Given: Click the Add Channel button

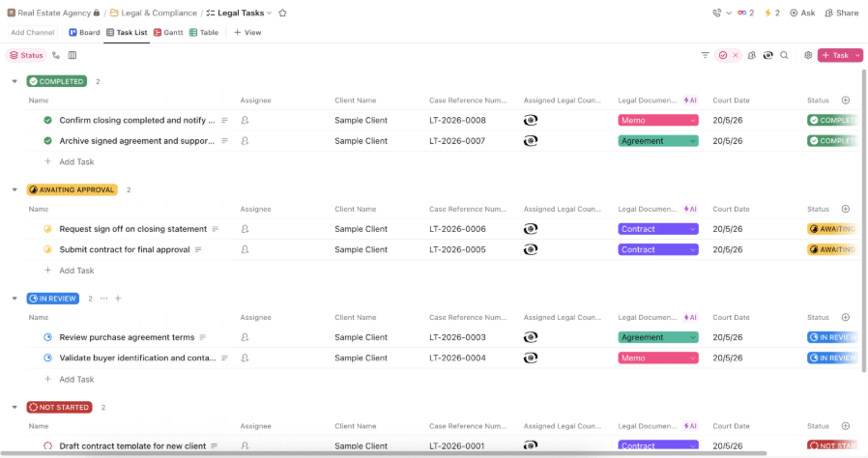Looking at the screenshot, I should 33,33.
